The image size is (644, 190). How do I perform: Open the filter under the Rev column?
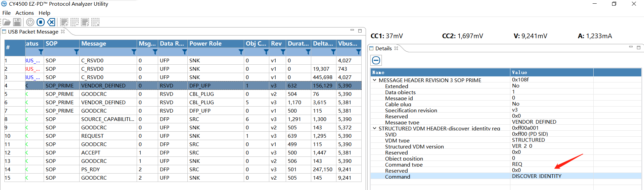coord(283,52)
